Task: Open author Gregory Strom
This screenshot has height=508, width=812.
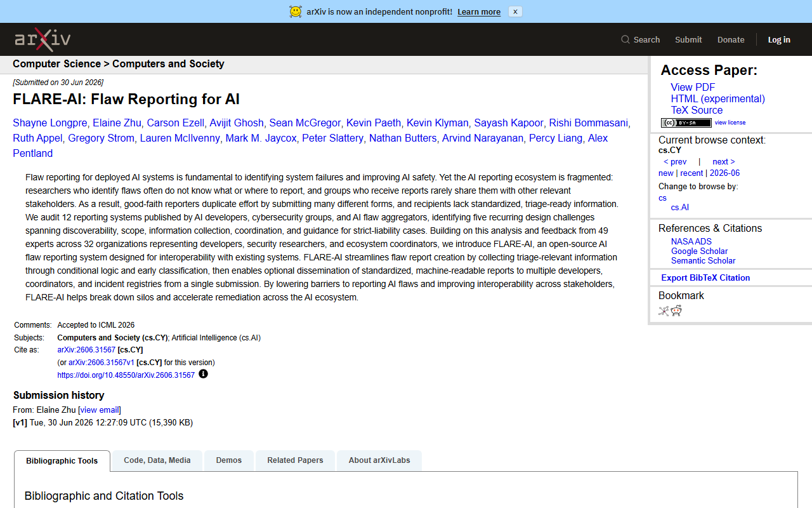Action: pyautogui.click(x=101, y=138)
